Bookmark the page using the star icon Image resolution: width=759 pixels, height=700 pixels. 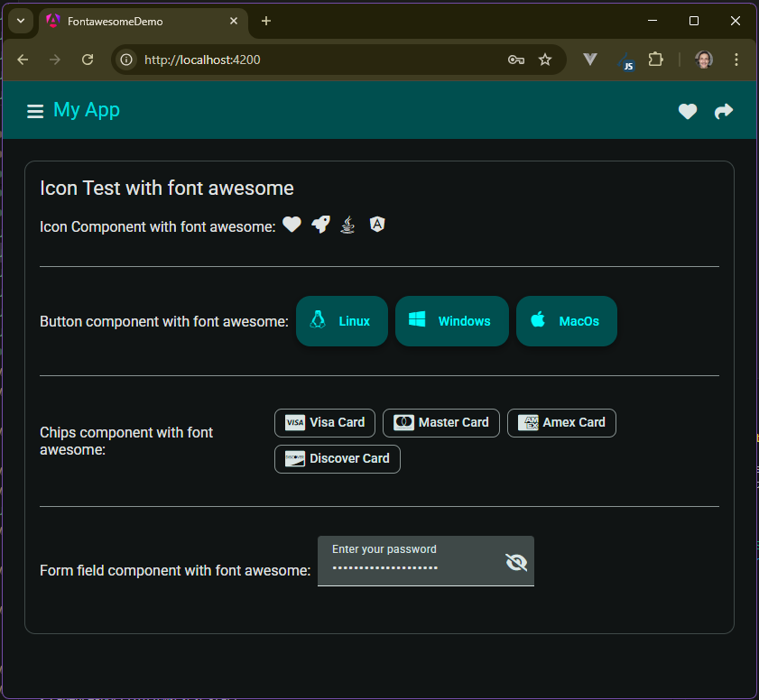tap(545, 59)
